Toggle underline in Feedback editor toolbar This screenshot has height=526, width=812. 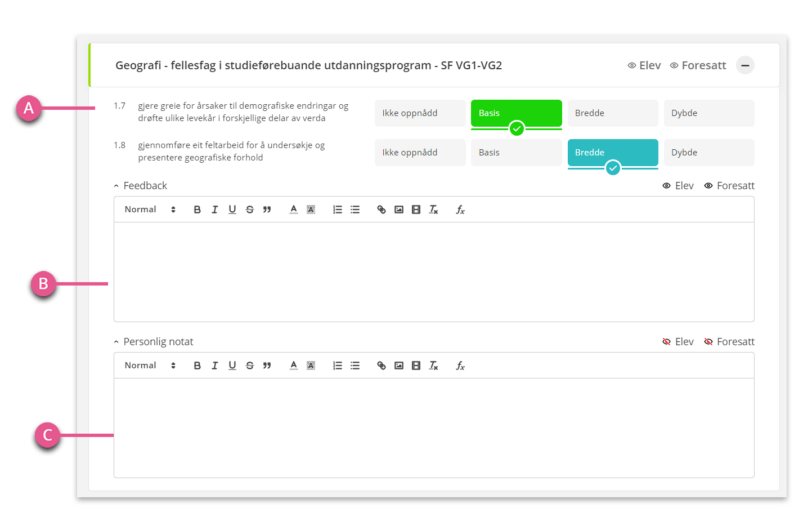click(232, 209)
